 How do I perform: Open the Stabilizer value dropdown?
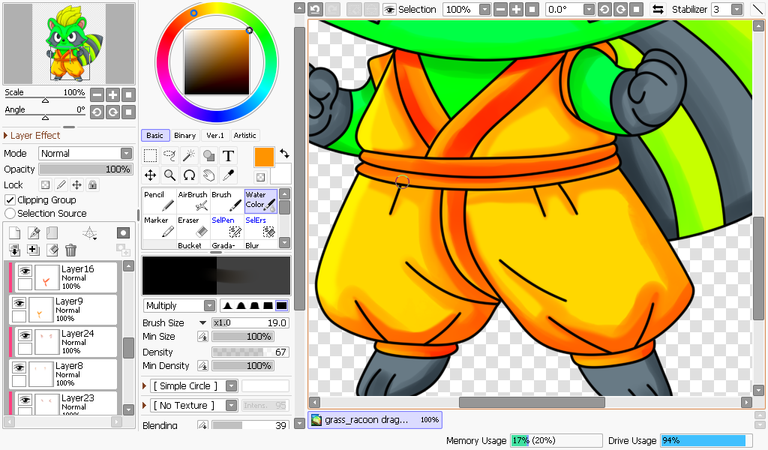pyautogui.click(x=737, y=9)
